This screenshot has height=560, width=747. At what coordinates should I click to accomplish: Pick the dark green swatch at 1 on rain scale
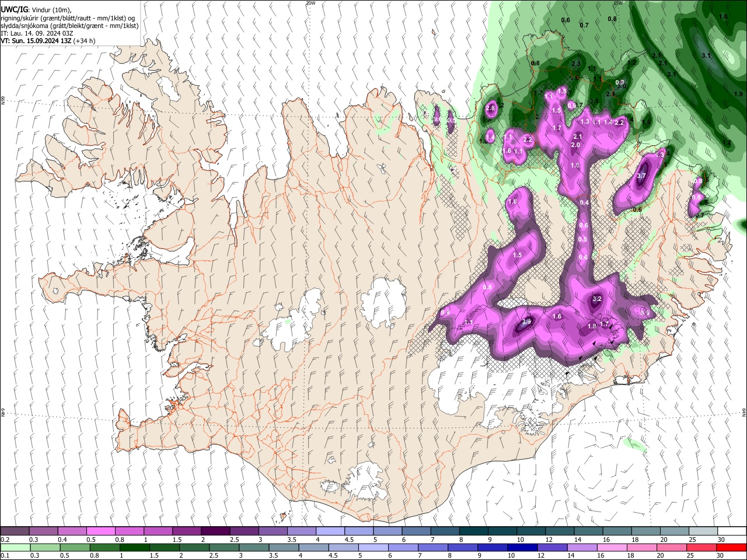pos(134,547)
